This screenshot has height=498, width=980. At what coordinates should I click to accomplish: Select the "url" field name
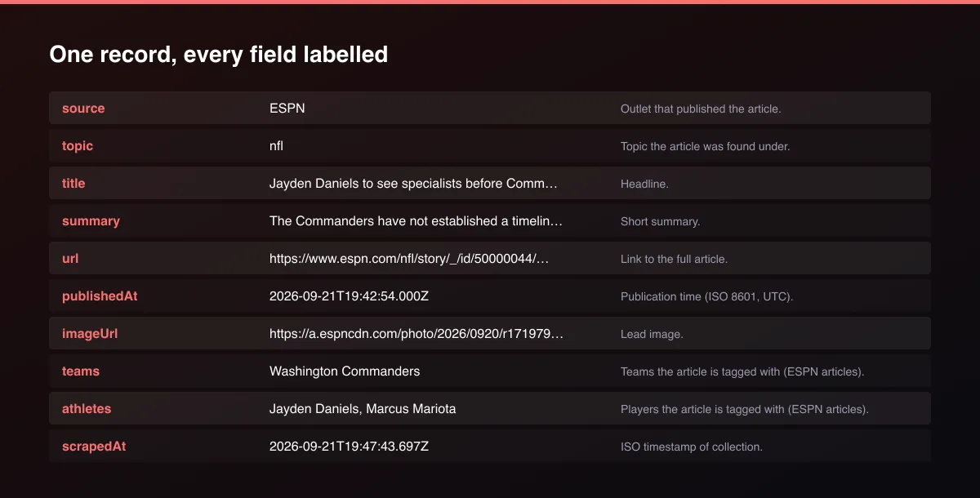tap(70, 259)
